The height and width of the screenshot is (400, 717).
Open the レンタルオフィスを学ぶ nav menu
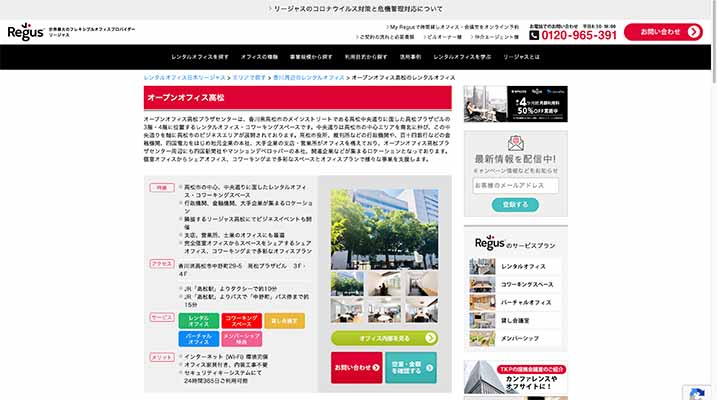pos(462,57)
